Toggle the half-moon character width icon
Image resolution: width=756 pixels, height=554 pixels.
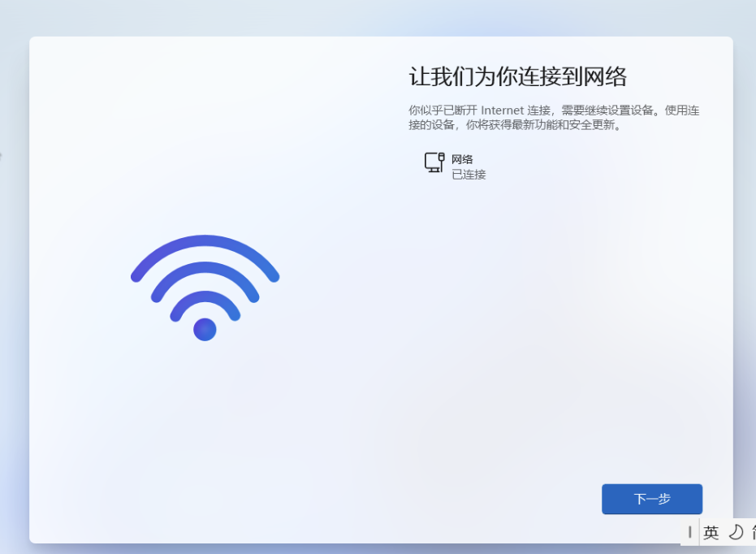point(736,532)
